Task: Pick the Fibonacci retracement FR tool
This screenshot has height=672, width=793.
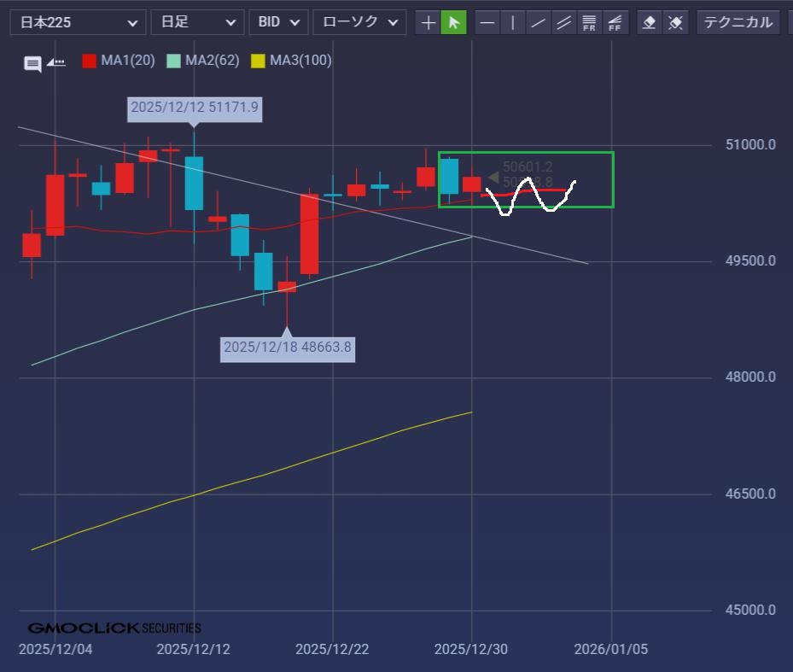Action: point(589,22)
